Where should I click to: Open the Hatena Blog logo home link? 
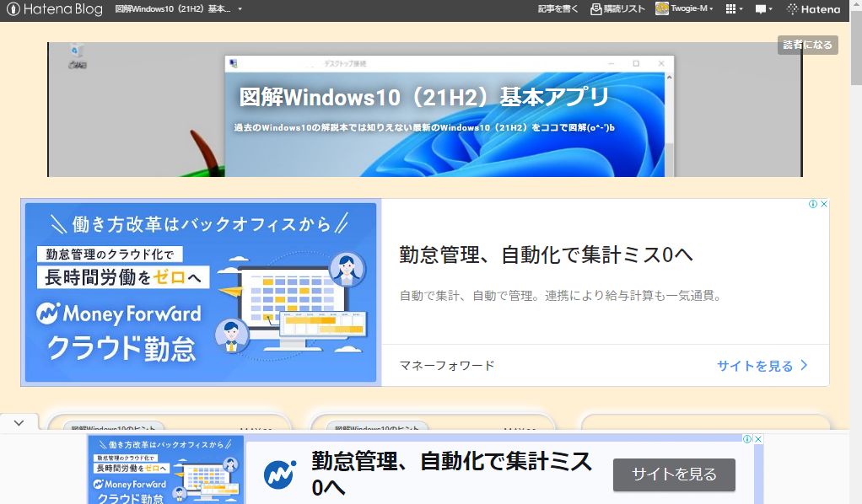tap(55, 8)
